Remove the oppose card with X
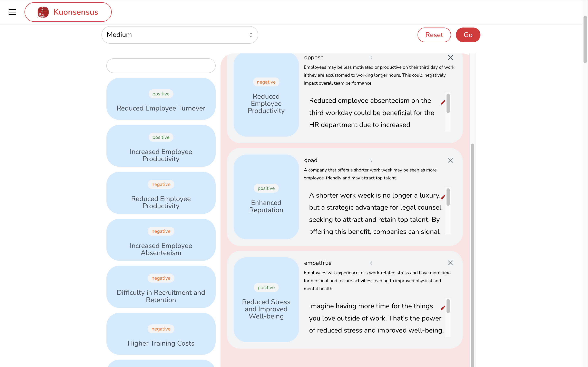 point(450,57)
